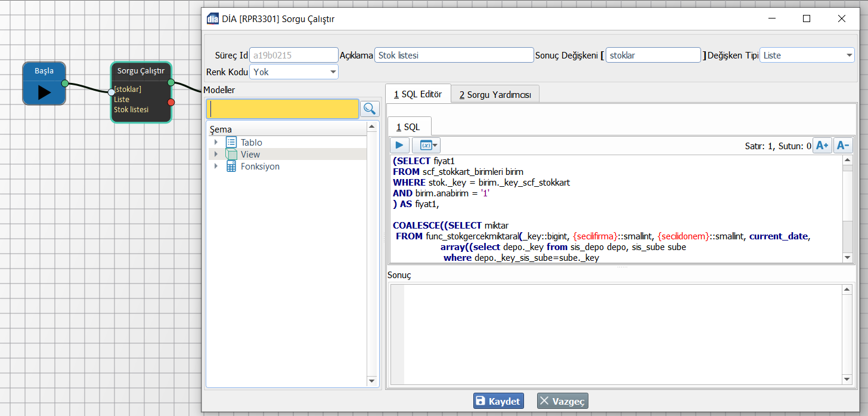Switch to the Sorgu Yardımcısı tab
868x416 pixels.
click(495, 94)
